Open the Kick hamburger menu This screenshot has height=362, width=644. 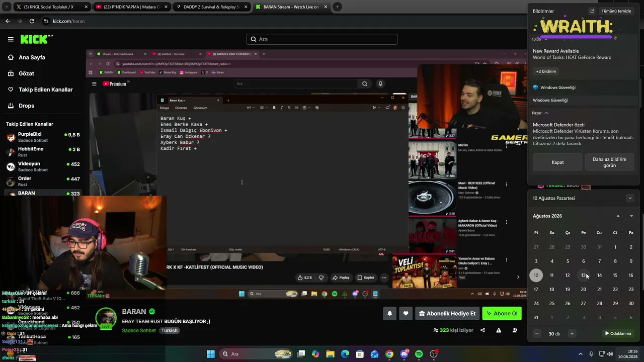(11, 39)
